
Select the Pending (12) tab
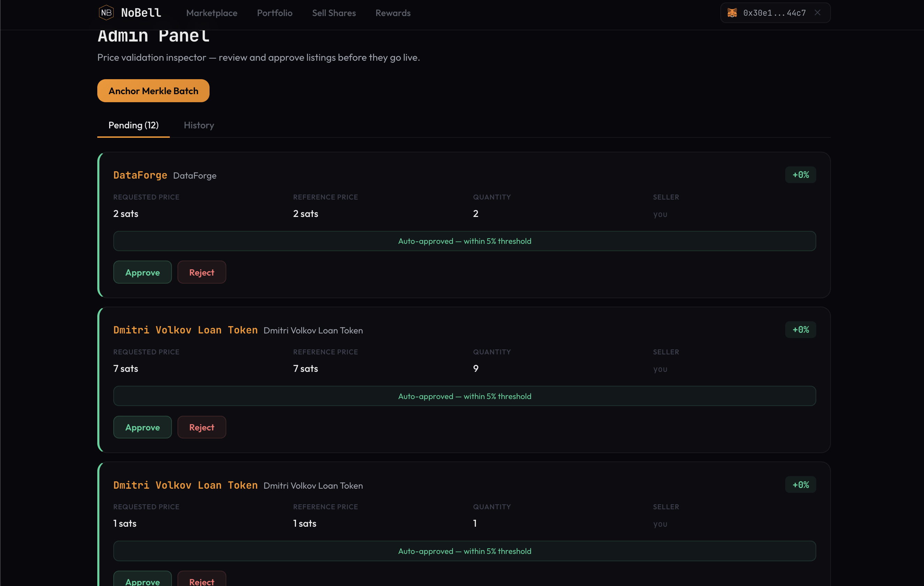tap(133, 125)
